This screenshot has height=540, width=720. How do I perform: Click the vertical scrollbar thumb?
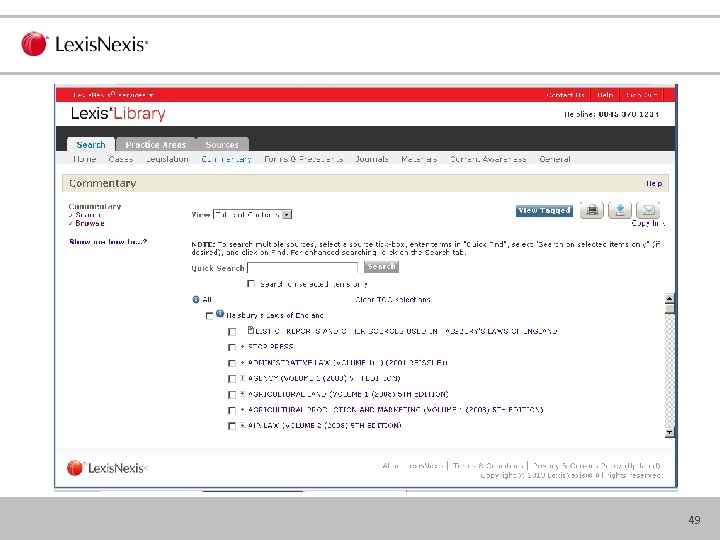pos(670,308)
